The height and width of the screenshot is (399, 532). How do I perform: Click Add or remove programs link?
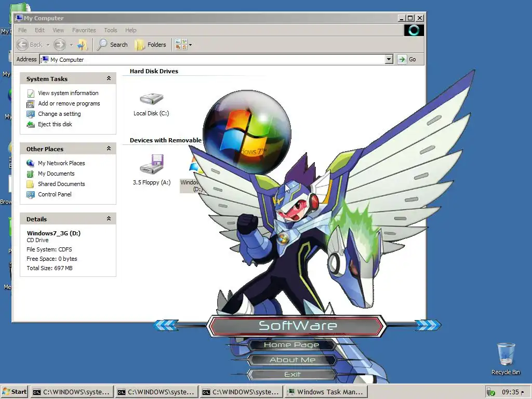[x=69, y=103]
